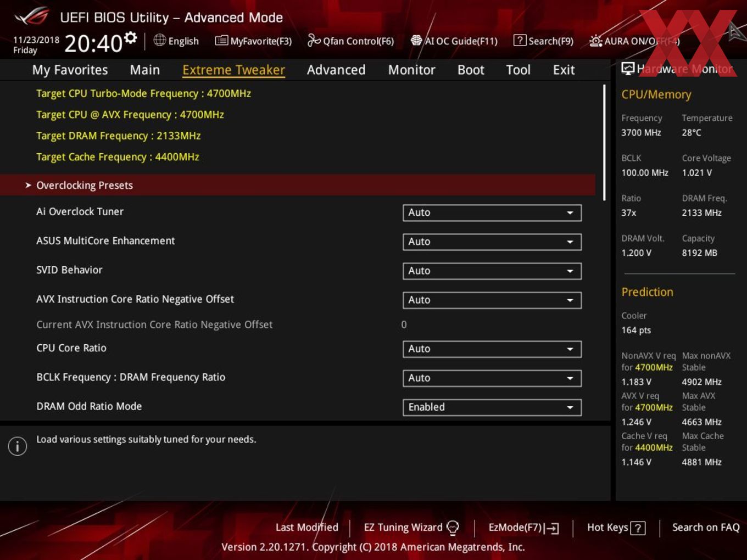
Task: Click Target CPU @ AVX Frequency line
Action: 130,115
